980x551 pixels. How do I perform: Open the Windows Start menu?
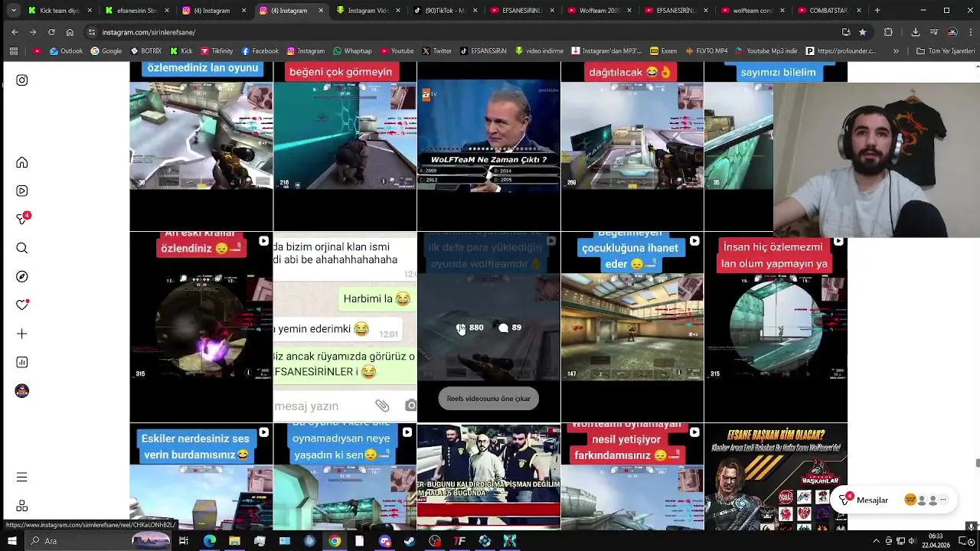12,541
